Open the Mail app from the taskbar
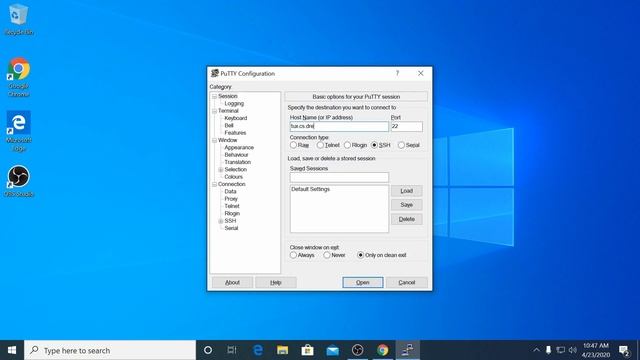The image size is (640, 360). pos(333,350)
